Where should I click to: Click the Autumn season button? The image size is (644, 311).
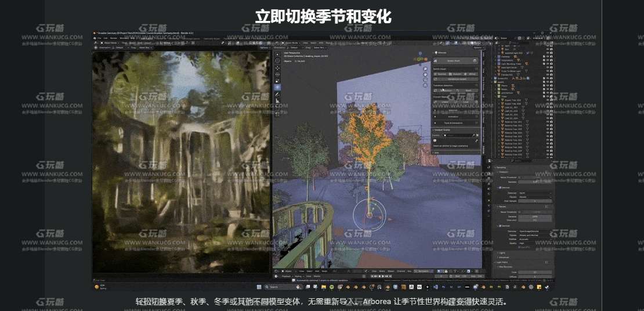point(455,74)
